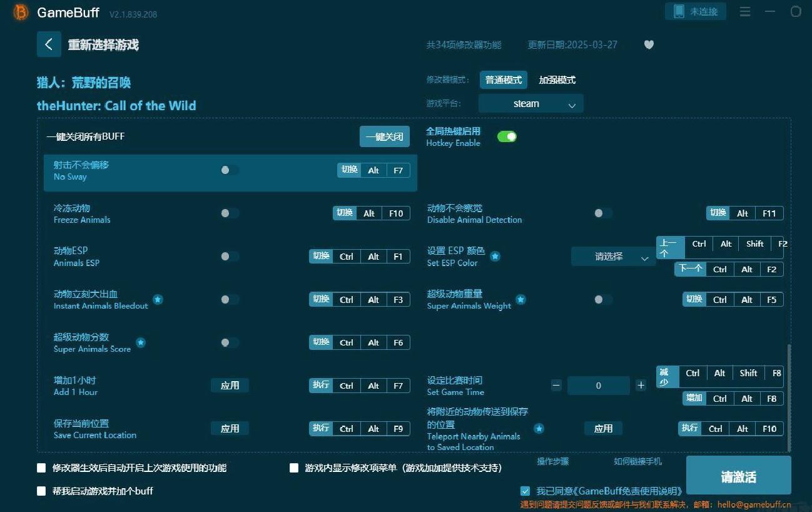Increase Set Game Time with plus
The height and width of the screenshot is (512, 812).
[641, 386]
